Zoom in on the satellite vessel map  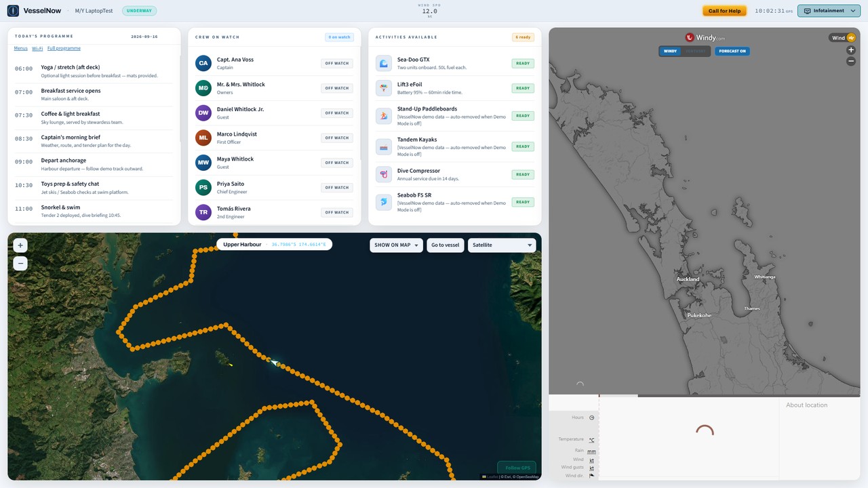tap(20, 245)
